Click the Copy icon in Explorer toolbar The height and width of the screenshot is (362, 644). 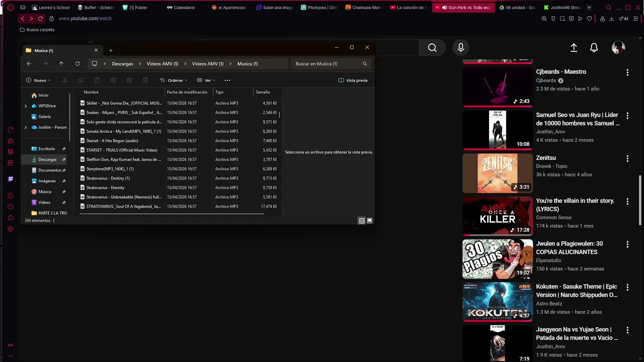tap(81, 80)
